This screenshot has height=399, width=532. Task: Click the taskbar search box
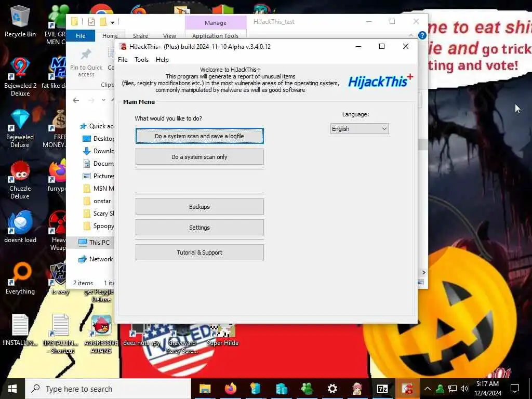point(108,389)
